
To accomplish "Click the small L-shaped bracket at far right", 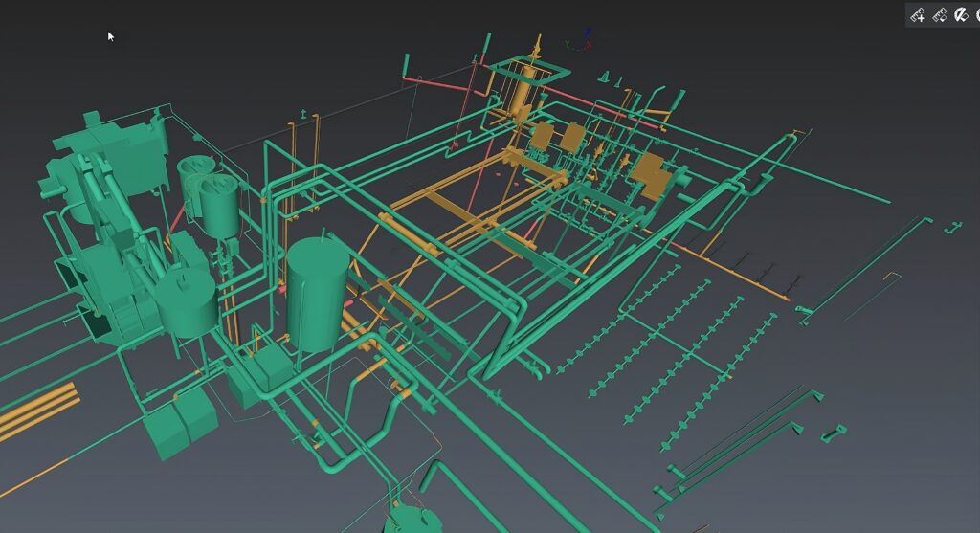I will pos(952,228).
